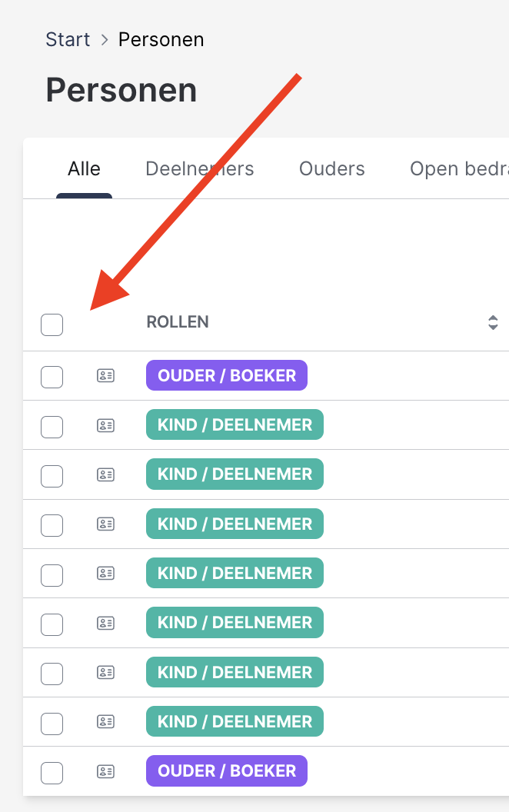Open ID card icon in third row
This screenshot has height=812, width=509.
(x=105, y=474)
